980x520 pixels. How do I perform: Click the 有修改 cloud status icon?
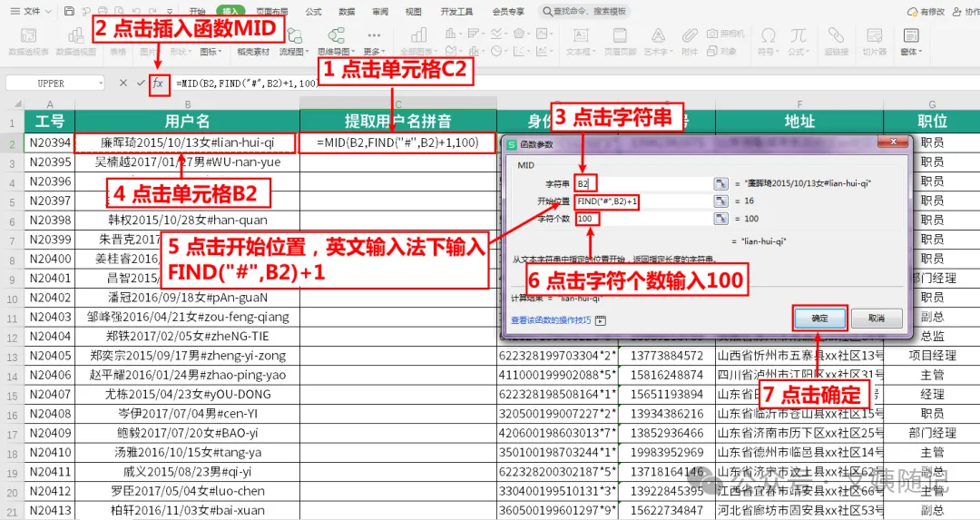coord(926,11)
